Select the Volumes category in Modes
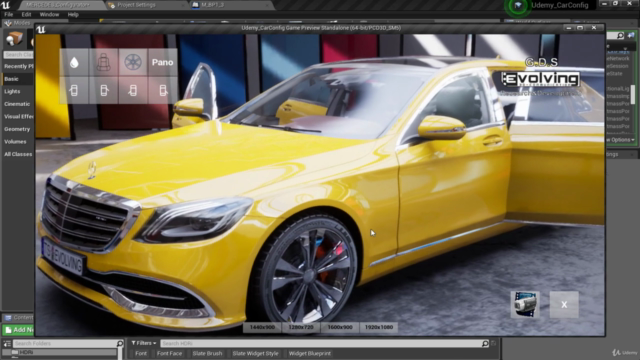 15,142
